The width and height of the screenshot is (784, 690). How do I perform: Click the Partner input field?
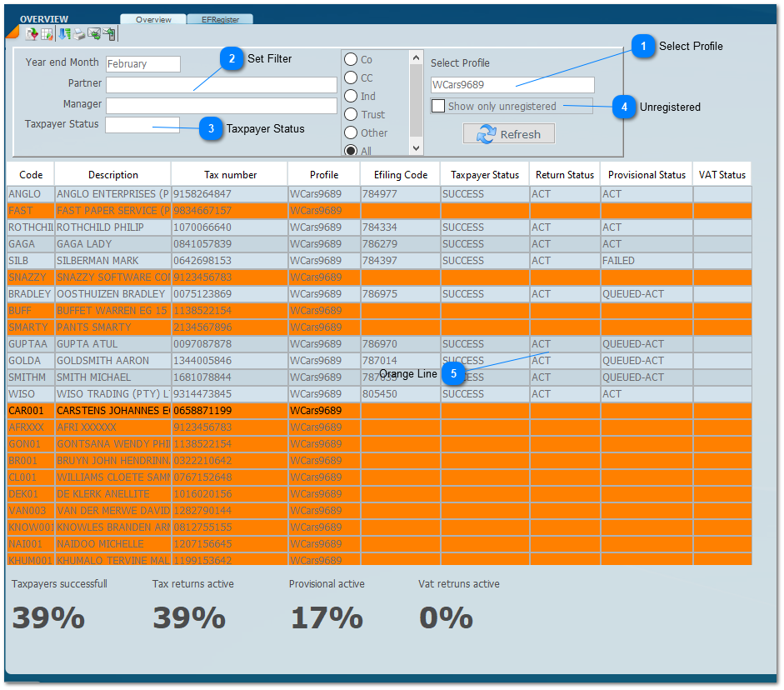click(x=221, y=85)
